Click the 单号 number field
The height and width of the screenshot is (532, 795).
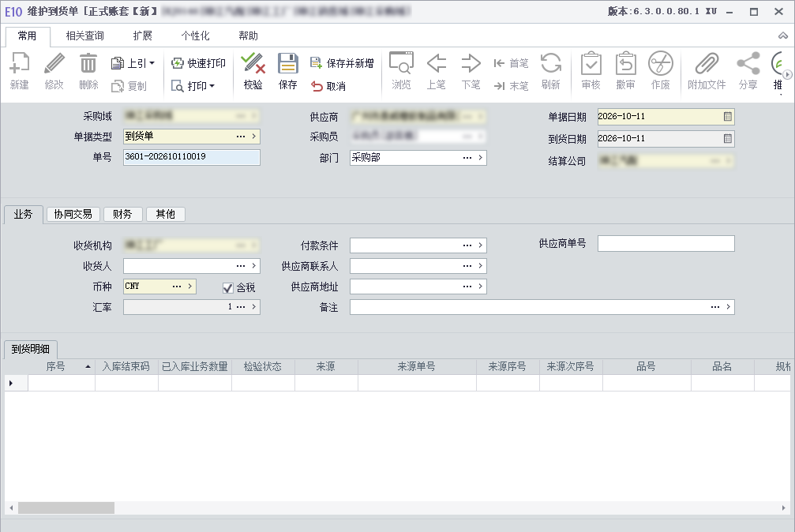[192, 157]
